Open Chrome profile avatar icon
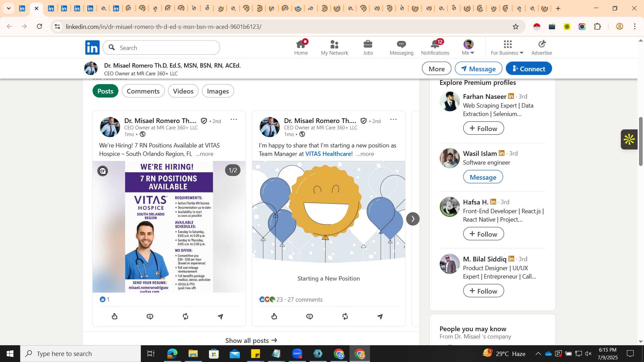Screen dimensions: 644x362 (x=620, y=26)
